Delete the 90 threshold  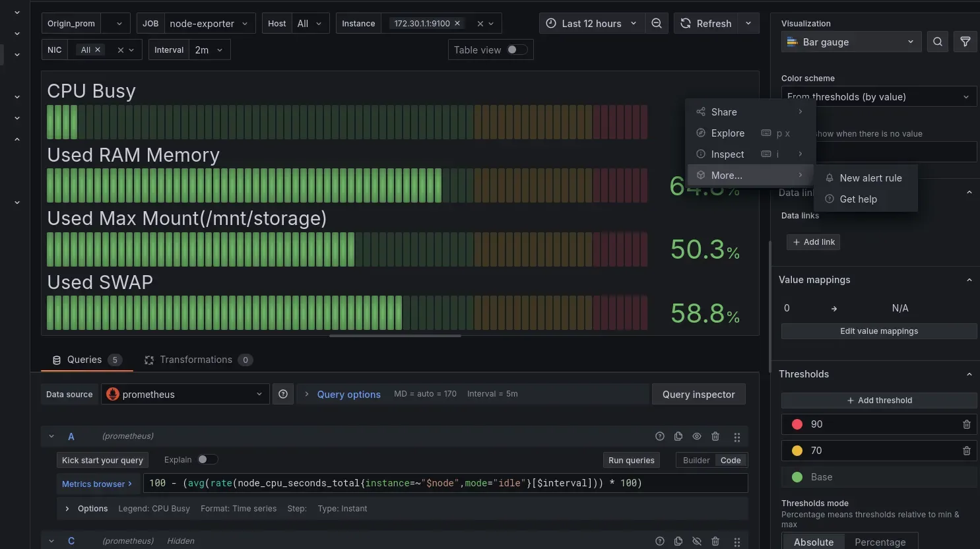pyautogui.click(x=967, y=424)
